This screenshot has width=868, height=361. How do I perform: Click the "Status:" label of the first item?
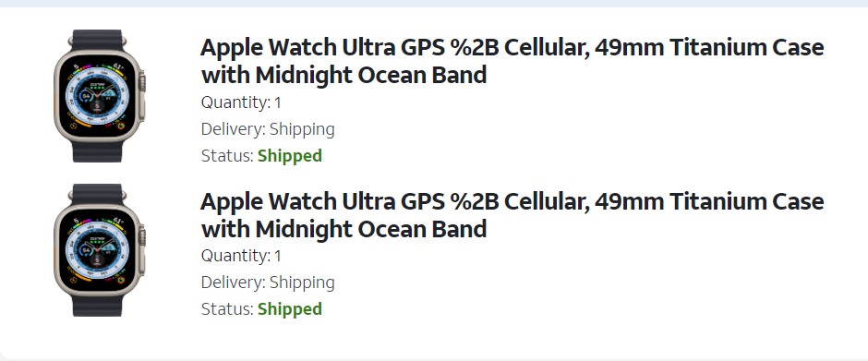(227, 156)
